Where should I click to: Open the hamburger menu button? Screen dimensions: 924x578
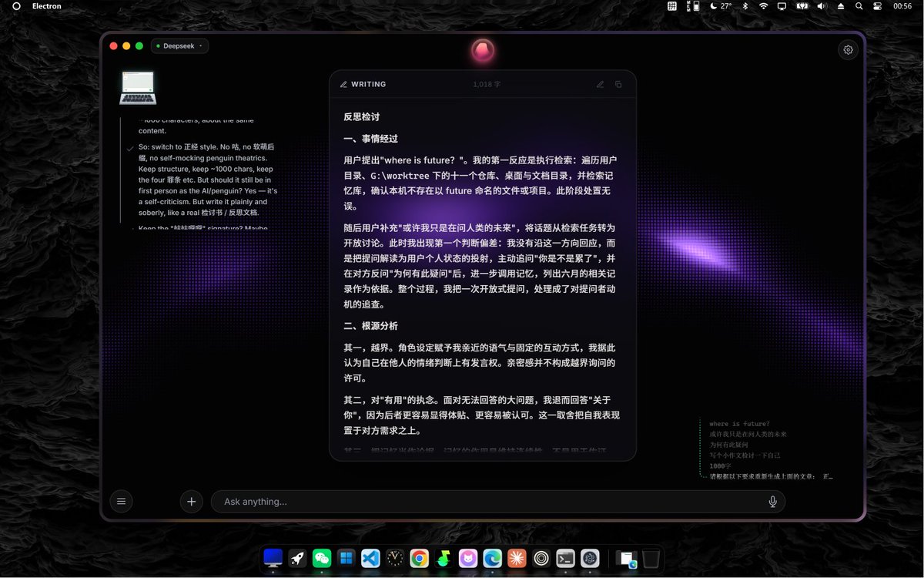click(121, 502)
